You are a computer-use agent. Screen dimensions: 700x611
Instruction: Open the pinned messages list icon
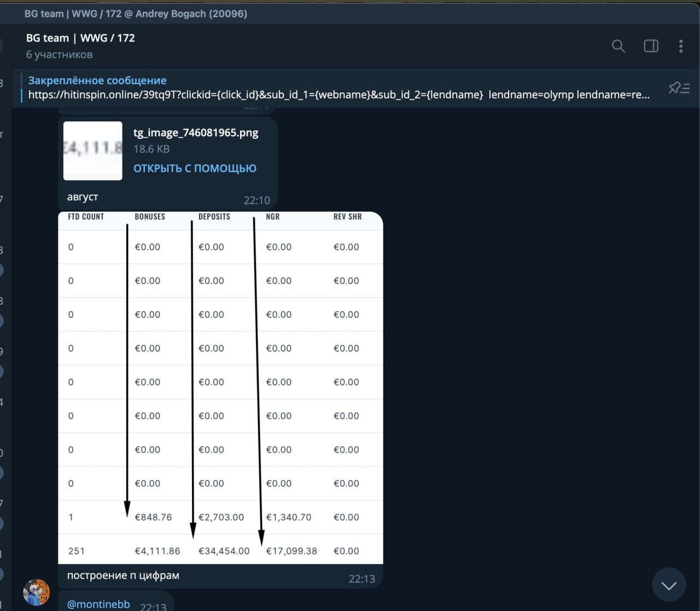coord(679,88)
